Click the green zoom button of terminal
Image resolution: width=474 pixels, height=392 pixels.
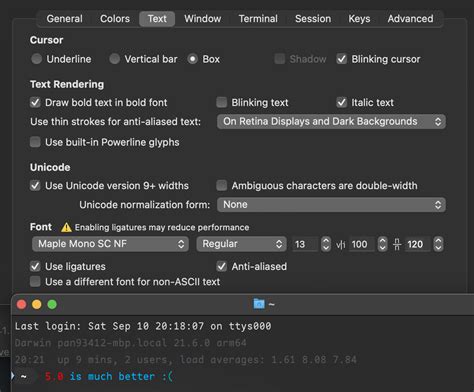click(x=52, y=304)
